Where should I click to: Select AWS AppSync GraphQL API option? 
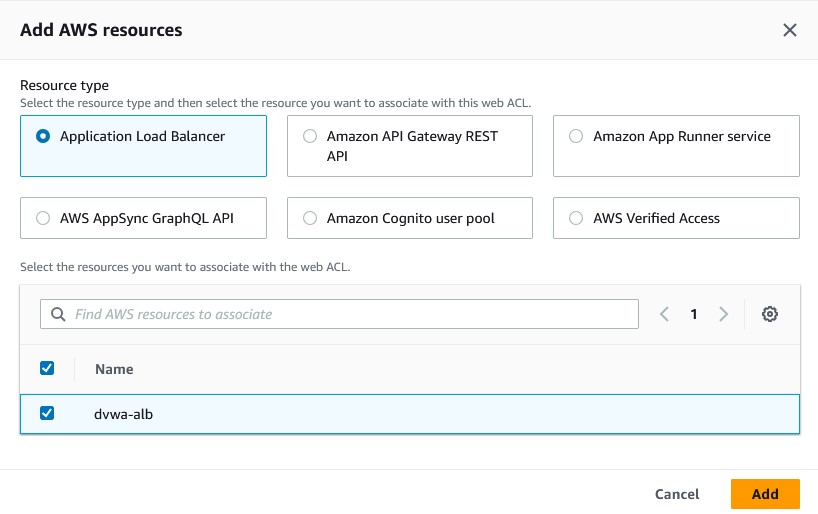pos(143,218)
